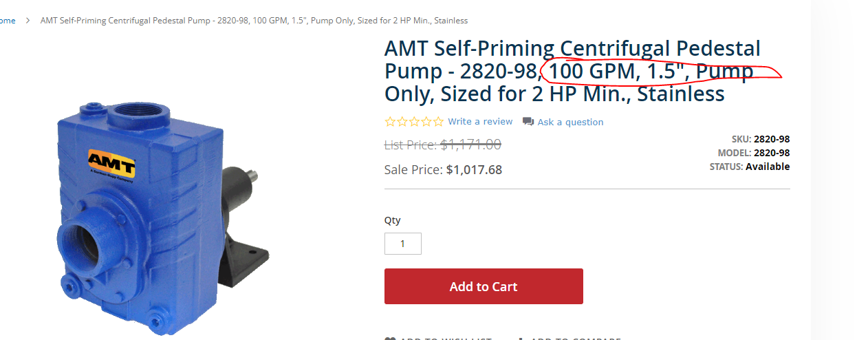Click the third rating star

(x=414, y=122)
